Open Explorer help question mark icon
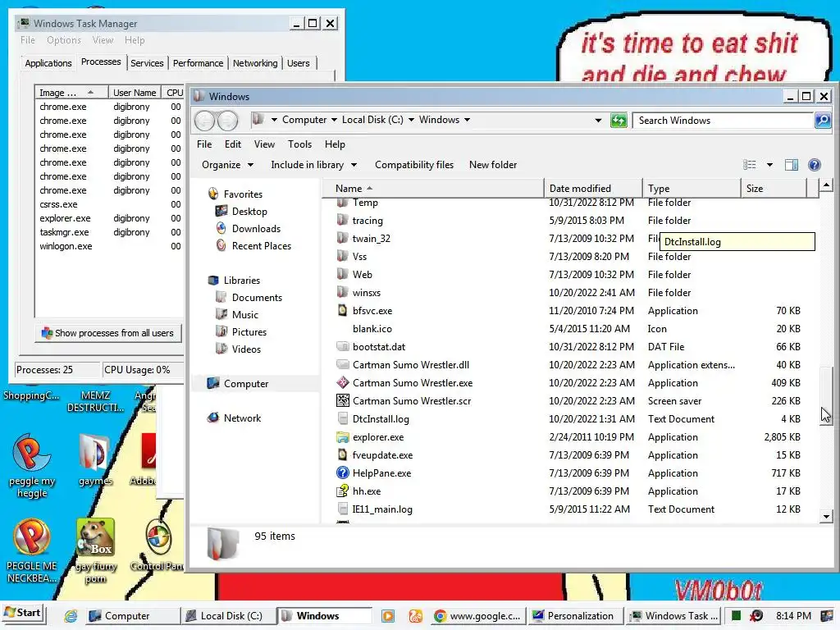The width and height of the screenshot is (840, 630). 815,165
